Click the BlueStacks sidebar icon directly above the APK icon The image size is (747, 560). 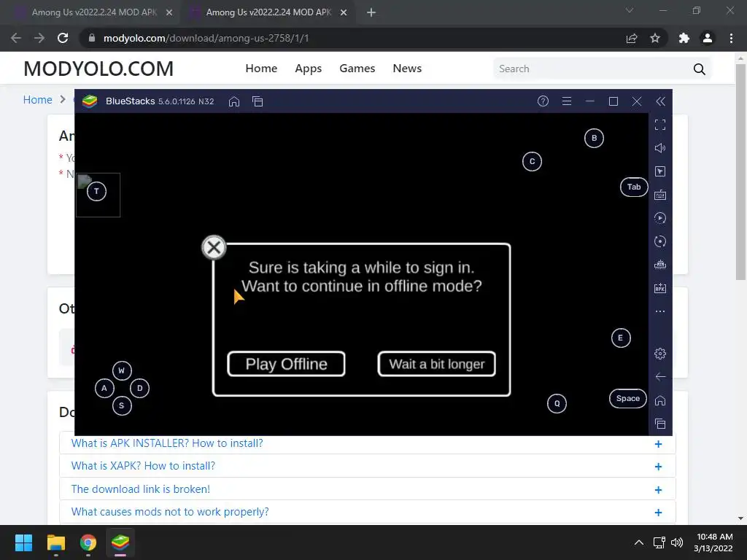pyautogui.click(x=659, y=265)
